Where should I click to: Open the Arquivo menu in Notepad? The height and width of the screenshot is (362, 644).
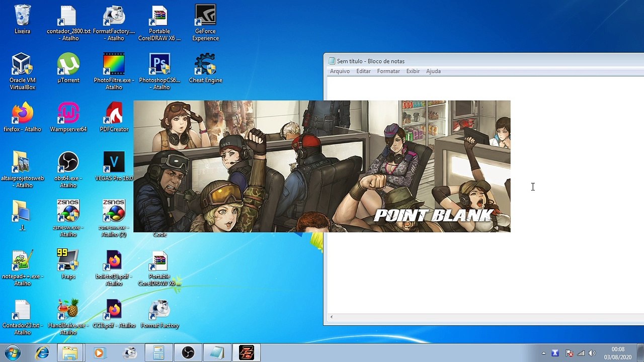point(340,71)
